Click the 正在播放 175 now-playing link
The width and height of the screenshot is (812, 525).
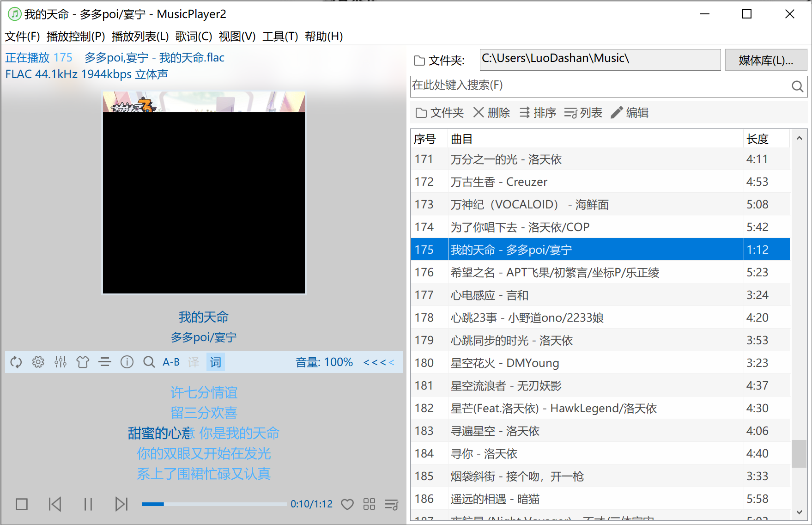click(39, 57)
